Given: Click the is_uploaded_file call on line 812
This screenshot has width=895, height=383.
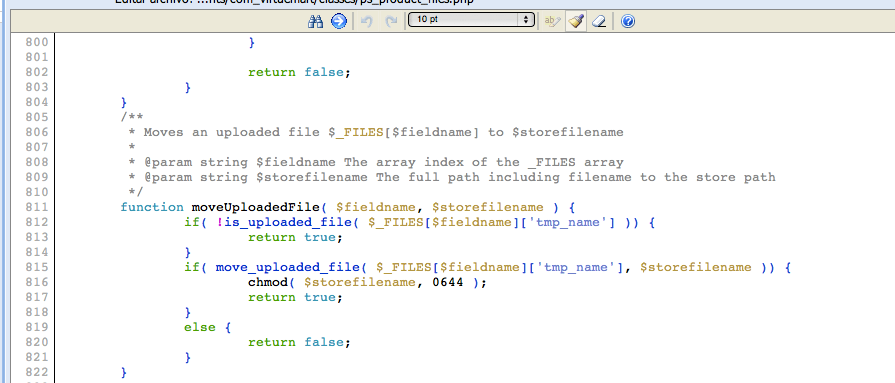Looking at the screenshot, I should click(x=287, y=222).
